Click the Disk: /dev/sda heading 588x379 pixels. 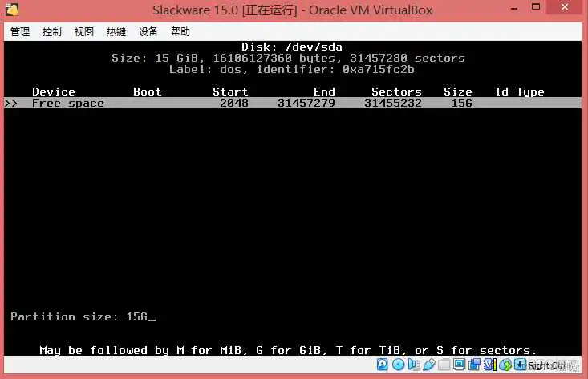[292, 47]
